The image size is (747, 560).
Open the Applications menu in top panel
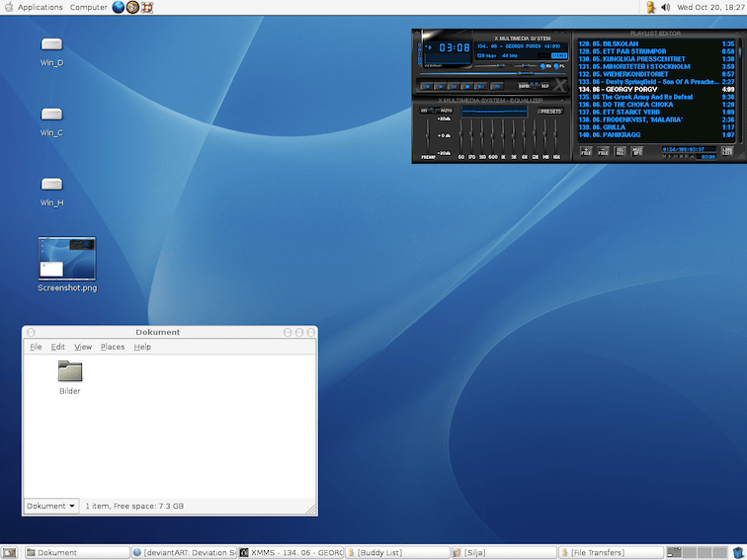[x=40, y=7]
